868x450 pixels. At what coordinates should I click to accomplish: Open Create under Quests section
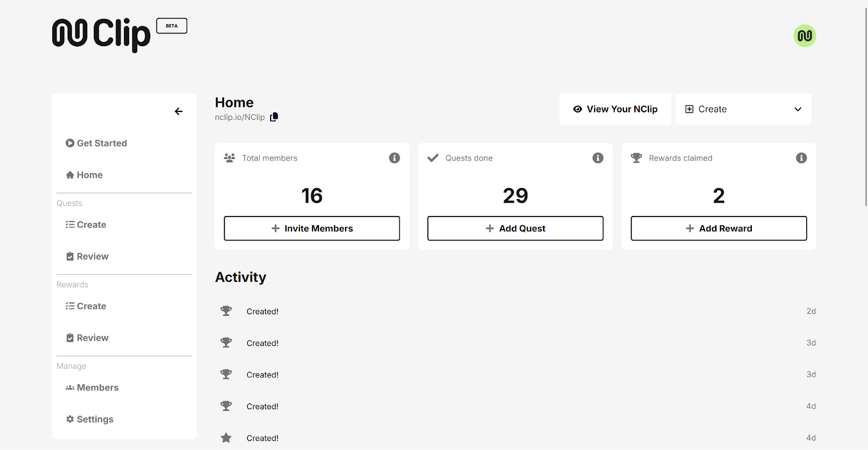(x=86, y=225)
